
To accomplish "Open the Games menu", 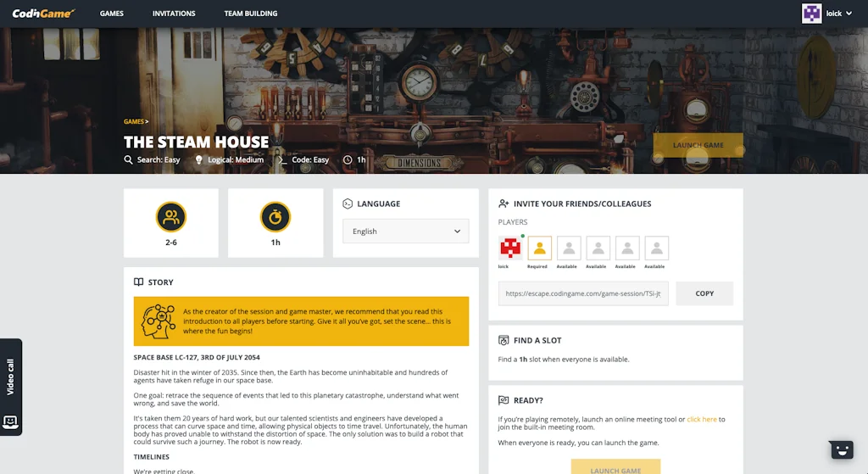I will pyautogui.click(x=112, y=14).
